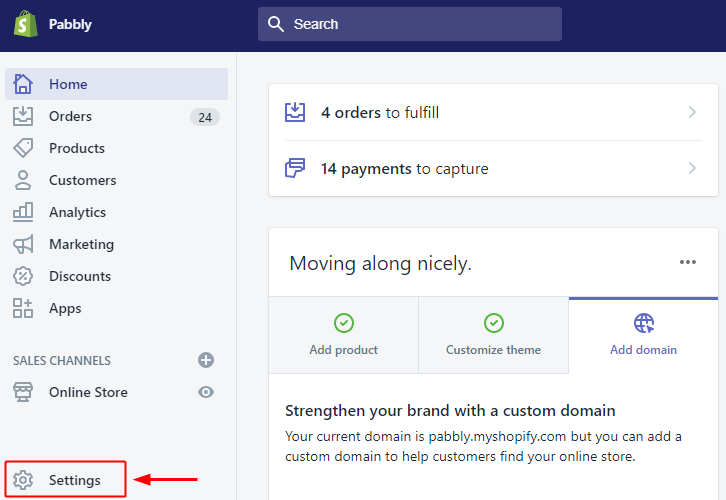Open the three-dot menu on Moving along nicely
The width and height of the screenshot is (726, 500).
[x=688, y=262]
